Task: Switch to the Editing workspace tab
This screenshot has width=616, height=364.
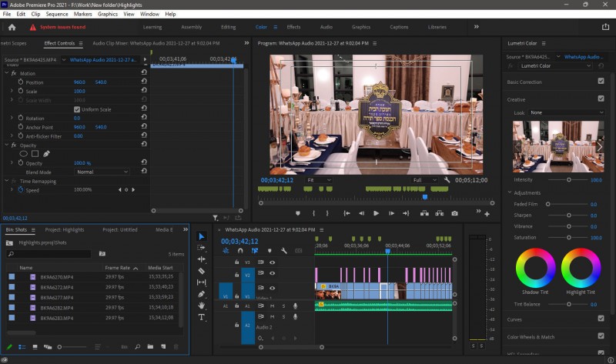Action: pos(228,27)
